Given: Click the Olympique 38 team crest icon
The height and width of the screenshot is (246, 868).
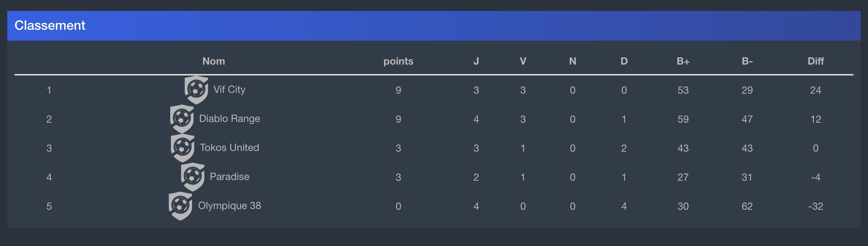Looking at the screenshot, I should pos(180,206).
